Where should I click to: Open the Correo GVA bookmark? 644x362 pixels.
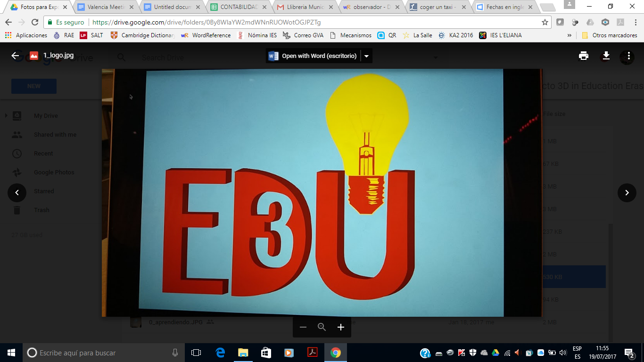pyautogui.click(x=303, y=35)
